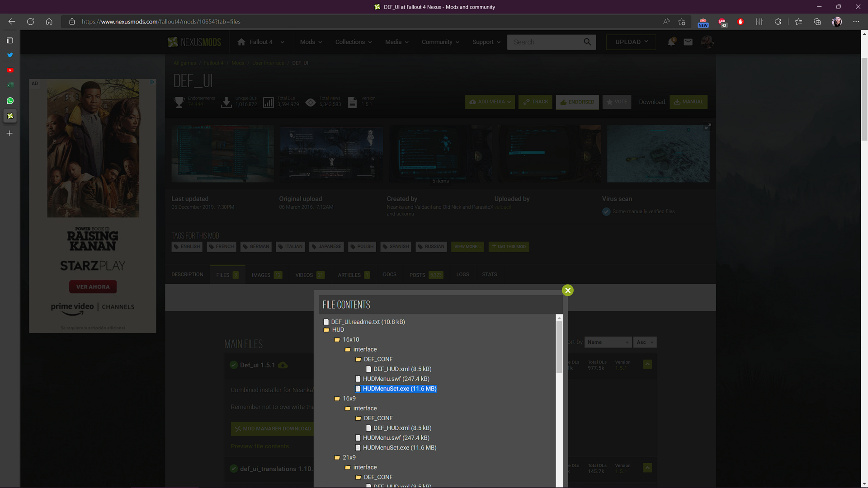Viewport: 868px width, 488px height.
Task: Click the Manual download button
Action: 689,102
